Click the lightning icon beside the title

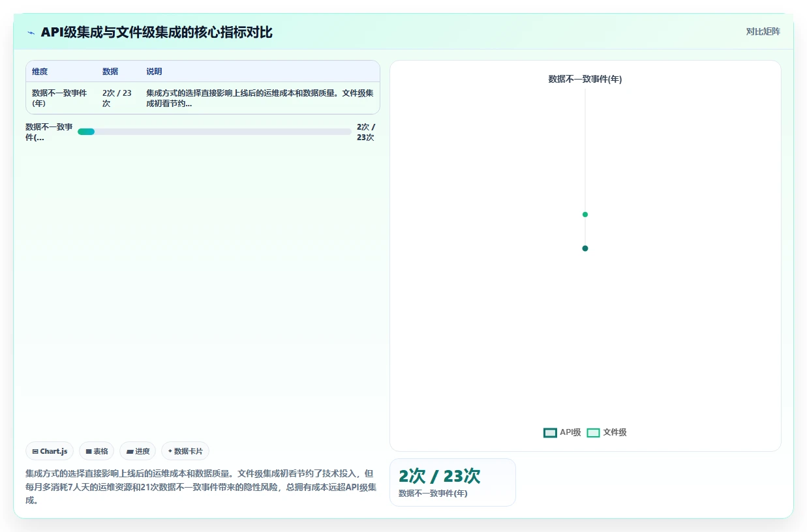[x=31, y=33]
